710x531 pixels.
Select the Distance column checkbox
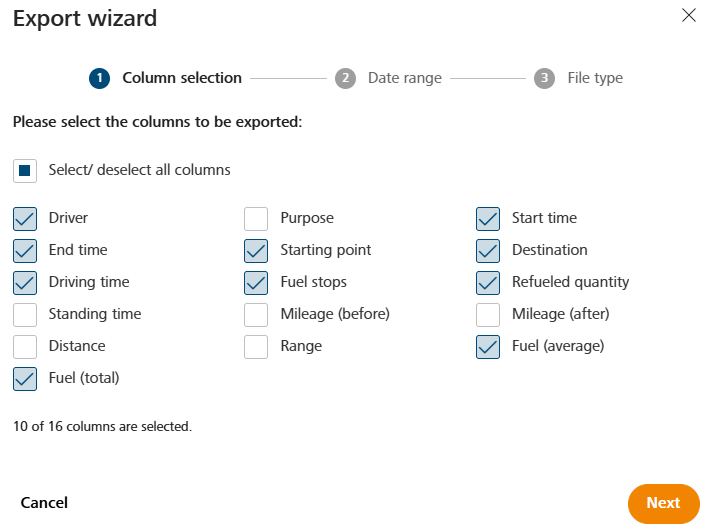click(25, 347)
